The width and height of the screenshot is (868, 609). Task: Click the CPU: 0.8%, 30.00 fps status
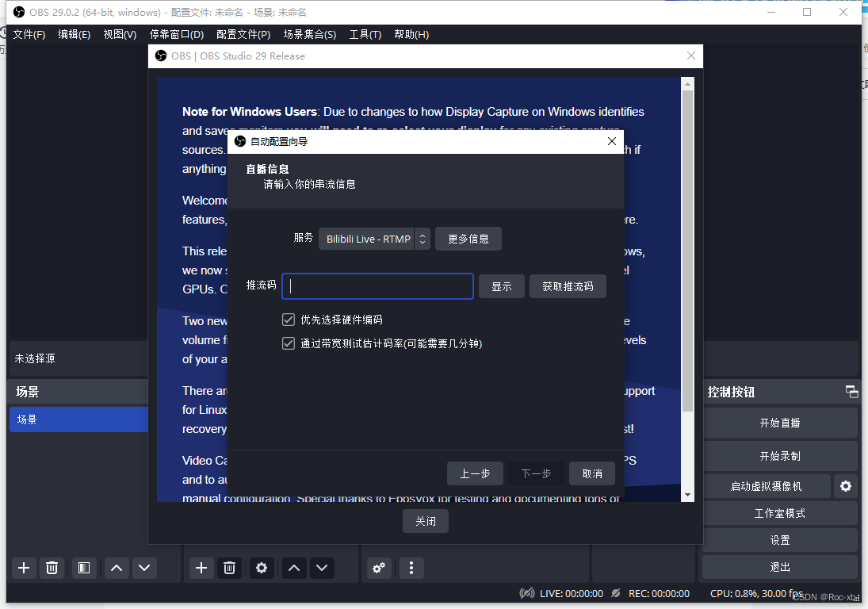757,593
